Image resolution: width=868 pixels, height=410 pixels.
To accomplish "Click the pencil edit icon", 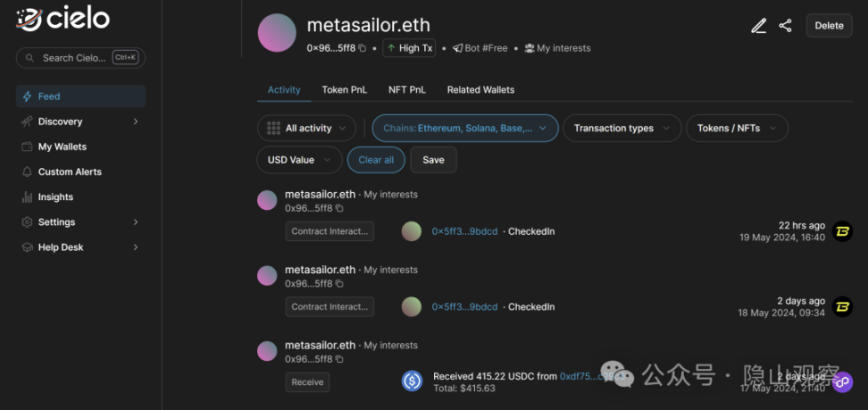I will [x=758, y=26].
